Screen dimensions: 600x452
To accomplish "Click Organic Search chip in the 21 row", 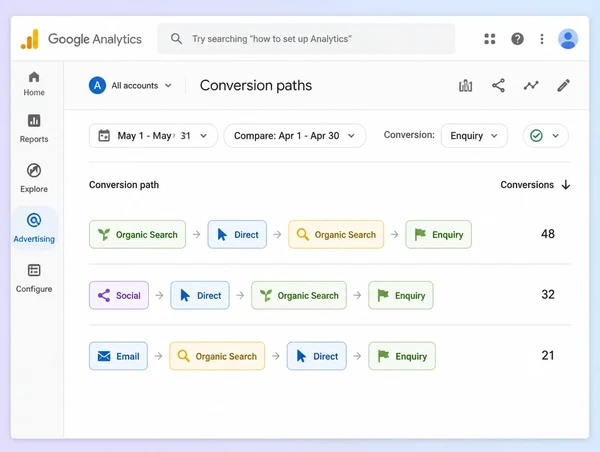I will coord(217,356).
